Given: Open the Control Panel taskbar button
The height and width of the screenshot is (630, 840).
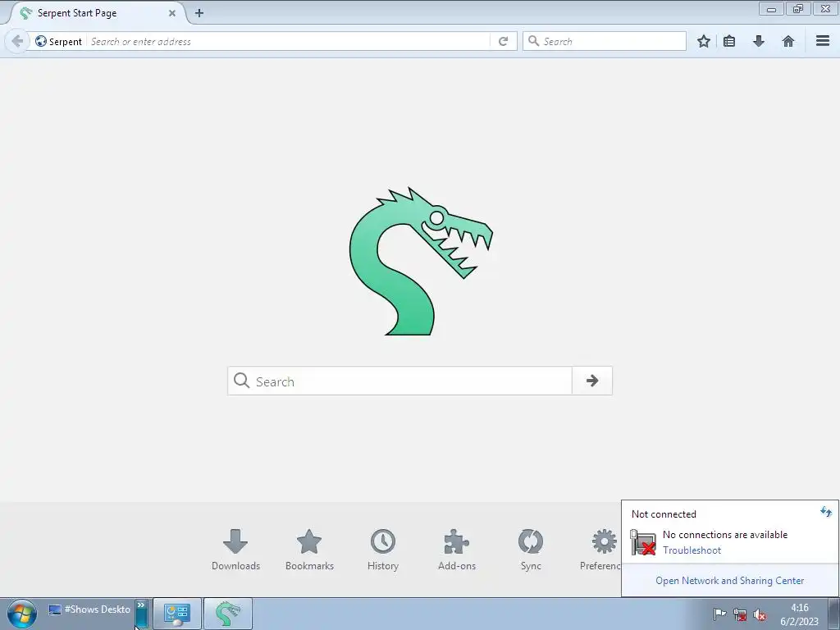Looking at the screenshot, I should (x=177, y=614).
